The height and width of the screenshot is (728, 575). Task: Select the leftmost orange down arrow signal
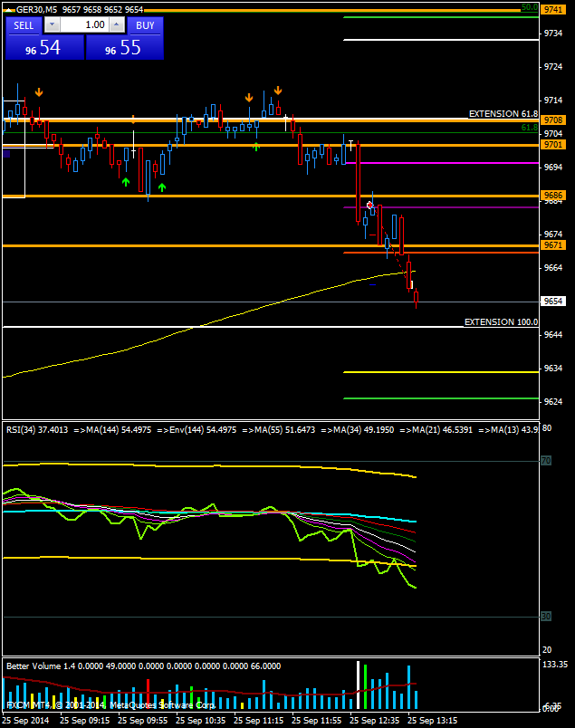point(39,91)
